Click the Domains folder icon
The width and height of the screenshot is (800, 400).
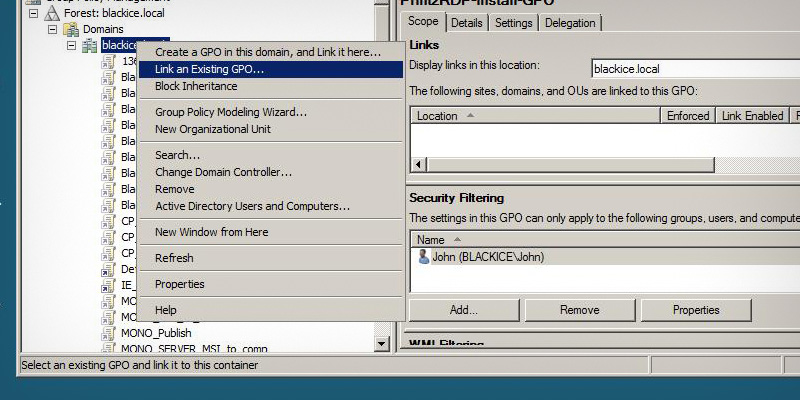pyautogui.click(x=70, y=30)
